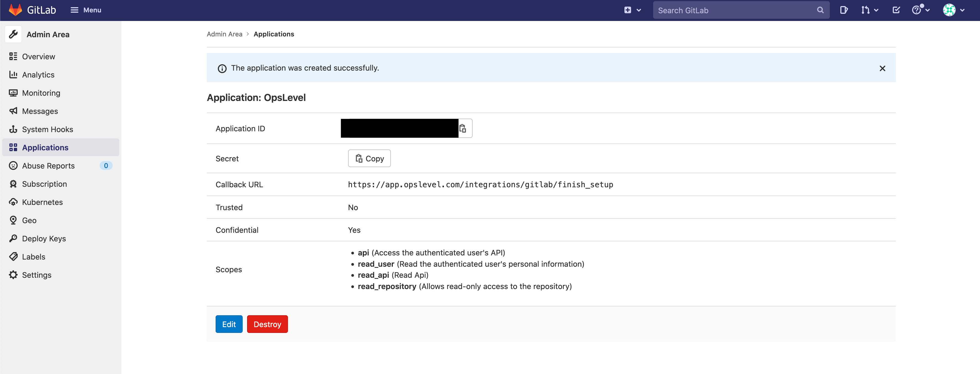Click the Geo location pin icon
This screenshot has width=980, height=374.
point(13,220)
